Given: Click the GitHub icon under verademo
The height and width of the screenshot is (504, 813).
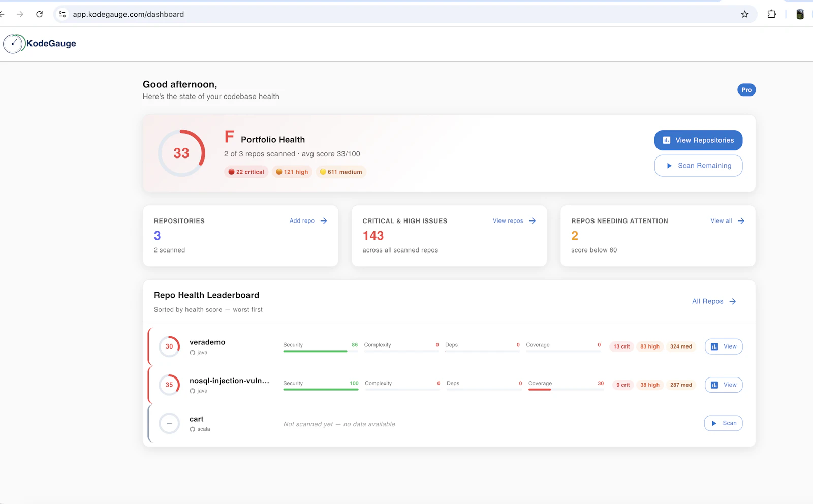Looking at the screenshot, I should click(193, 353).
